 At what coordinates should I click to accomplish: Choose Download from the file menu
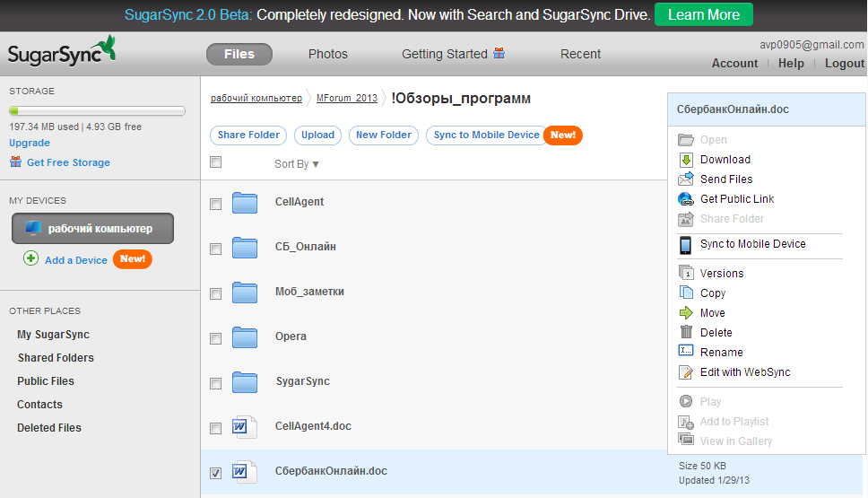tap(725, 160)
